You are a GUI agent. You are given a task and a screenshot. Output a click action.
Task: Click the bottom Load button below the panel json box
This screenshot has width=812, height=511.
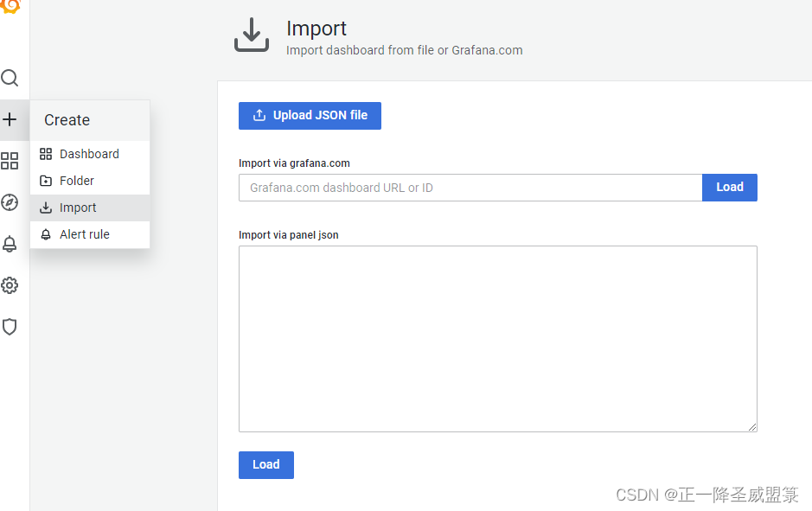(266, 465)
